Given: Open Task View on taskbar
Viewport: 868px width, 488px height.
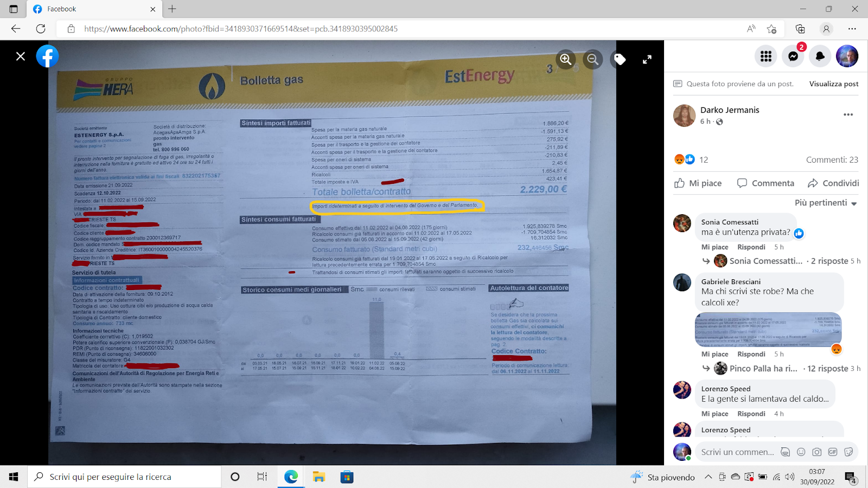Looking at the screenshot, I should (x=262, y=477).
